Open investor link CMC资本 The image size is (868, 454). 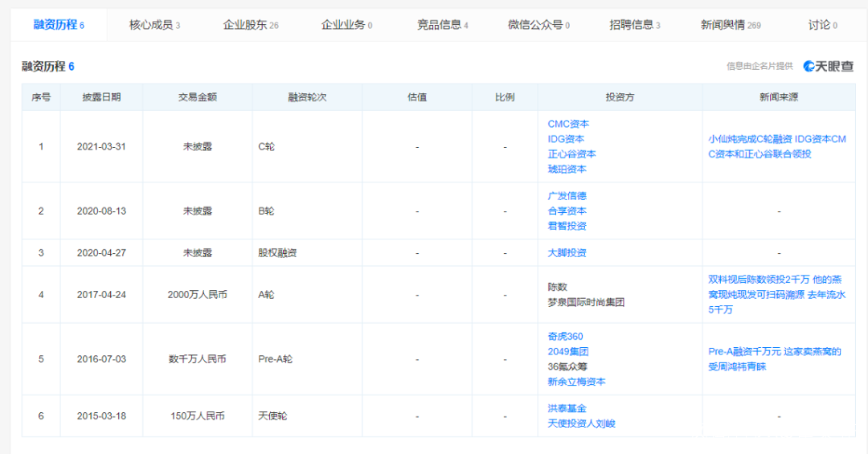(x=568, y=124)
